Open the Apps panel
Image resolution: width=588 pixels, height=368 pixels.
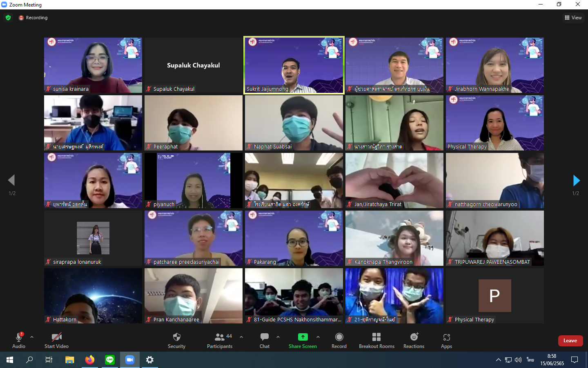[446, 340]
